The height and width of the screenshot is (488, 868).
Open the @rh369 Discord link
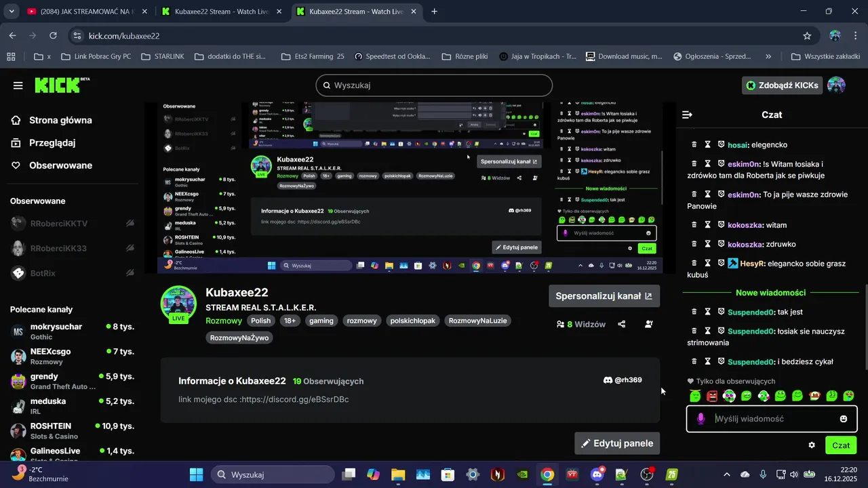pos(623,380)
